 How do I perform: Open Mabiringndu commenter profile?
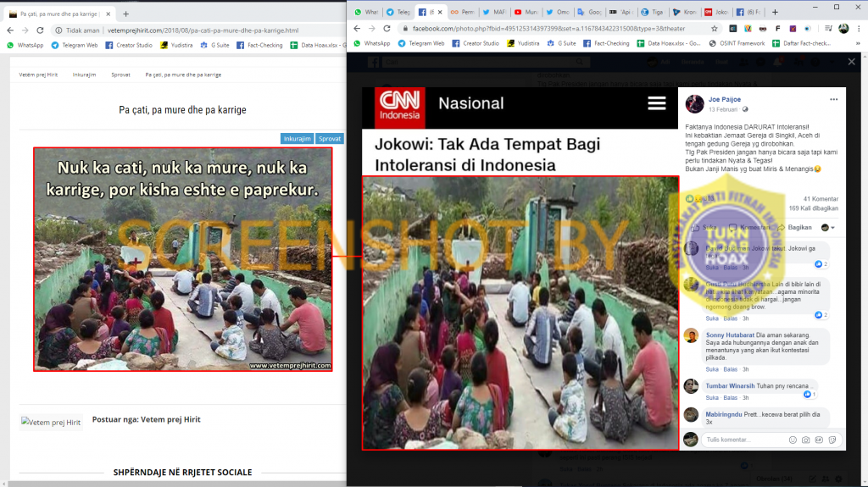[724, 414]
